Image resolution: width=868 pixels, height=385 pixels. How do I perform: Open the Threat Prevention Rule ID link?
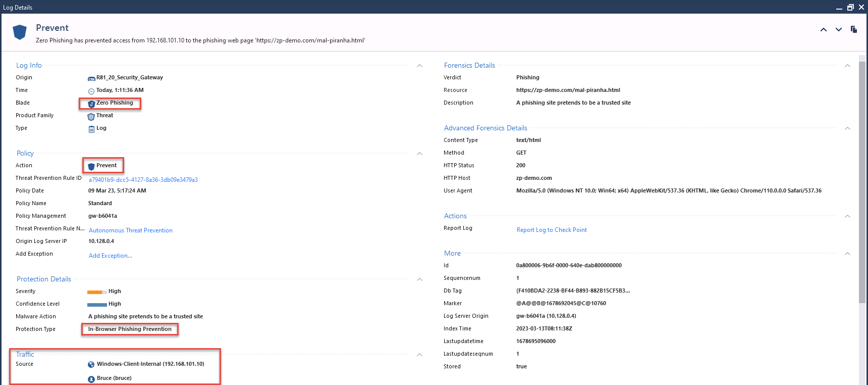(x=143, y=180)
